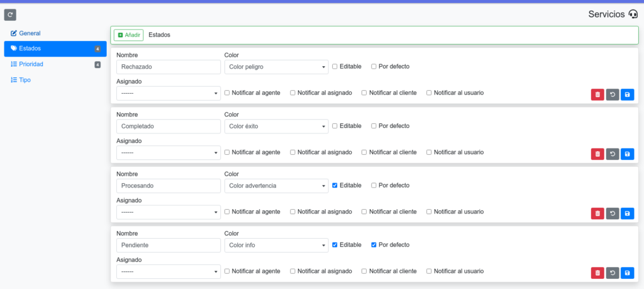Click the Servicios headset icon

(x=633, y=14)
